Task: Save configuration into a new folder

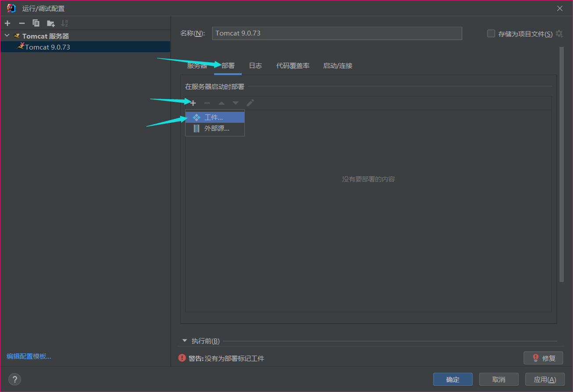Action: point(51,23)
